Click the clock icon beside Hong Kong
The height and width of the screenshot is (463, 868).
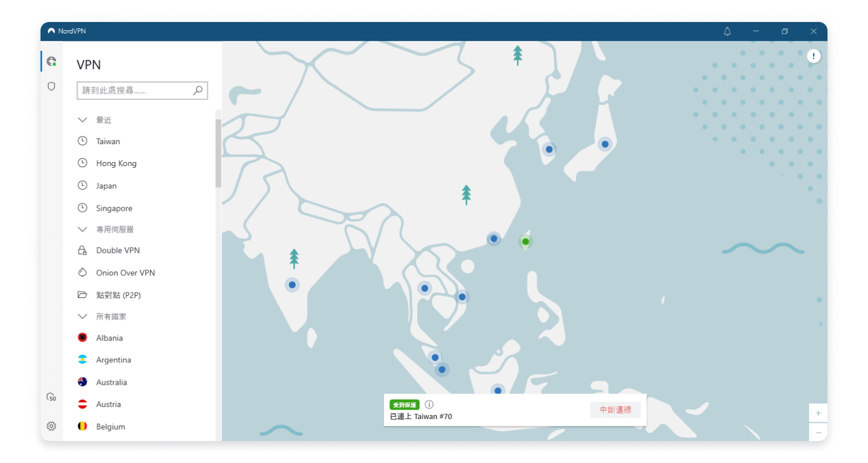click(82, 163)
